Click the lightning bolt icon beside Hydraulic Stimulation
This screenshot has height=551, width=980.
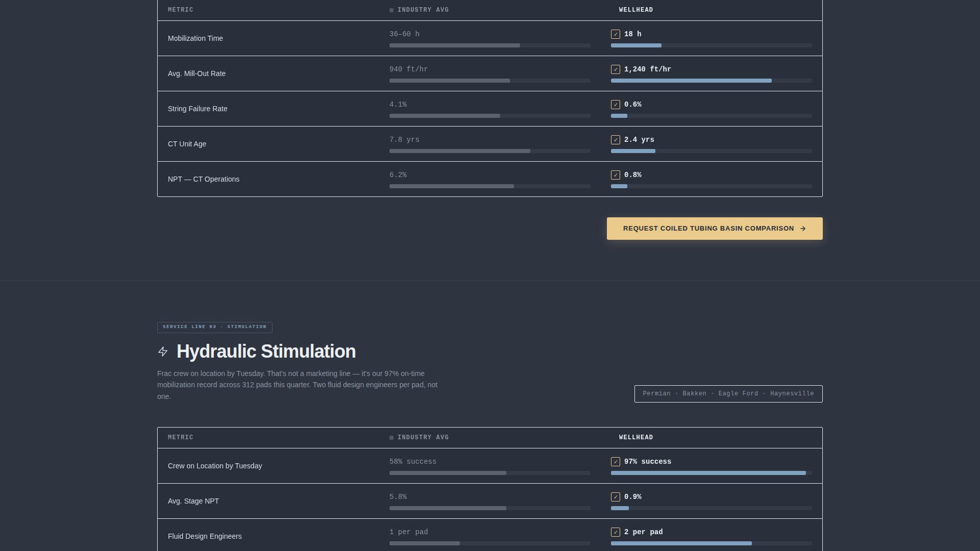coord(163,352)
